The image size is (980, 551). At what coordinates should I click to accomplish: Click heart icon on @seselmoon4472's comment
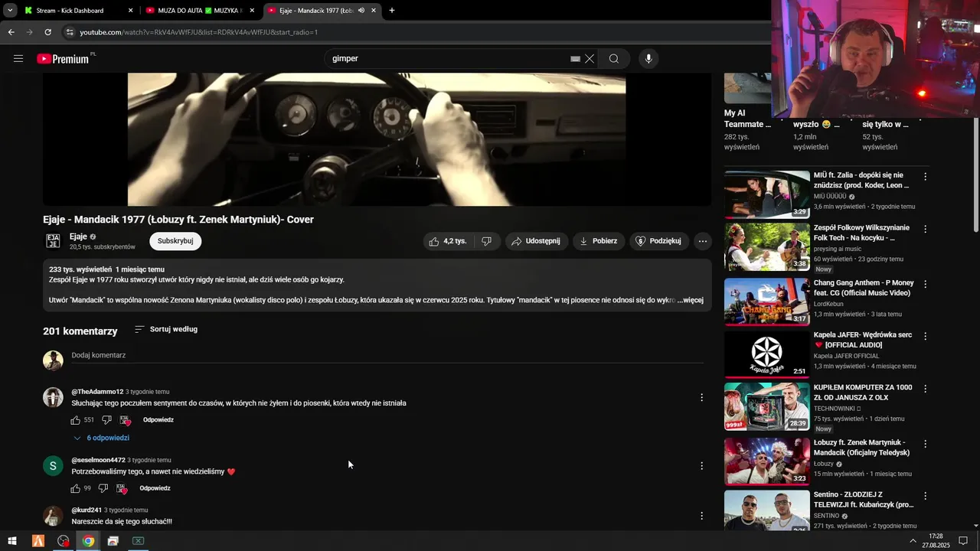pos(122,488)
